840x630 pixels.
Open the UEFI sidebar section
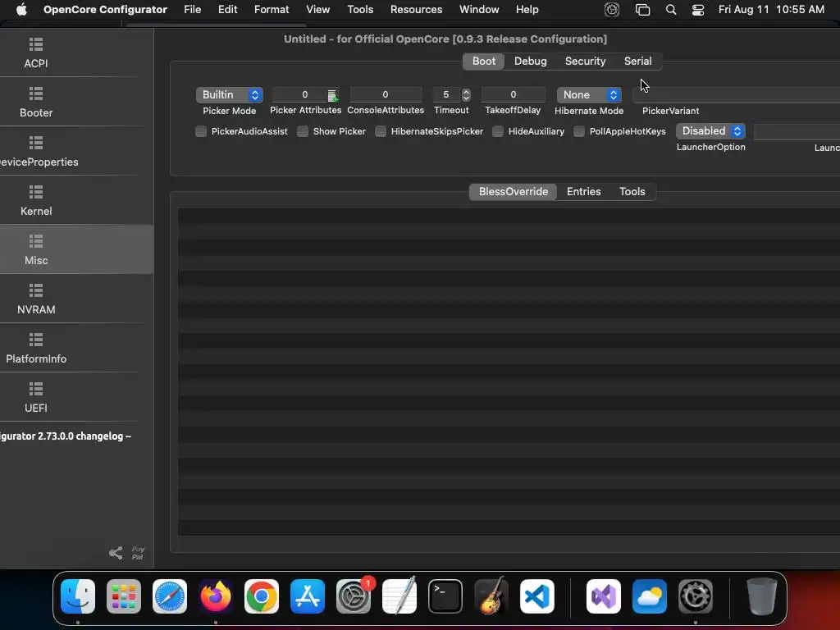(x=36, y=398)
